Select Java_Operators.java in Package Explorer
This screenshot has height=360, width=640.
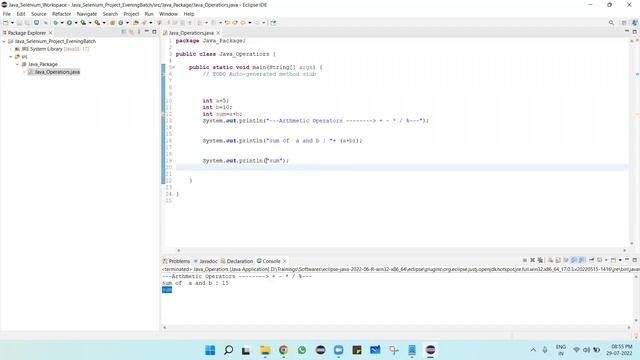pos(57,72)
